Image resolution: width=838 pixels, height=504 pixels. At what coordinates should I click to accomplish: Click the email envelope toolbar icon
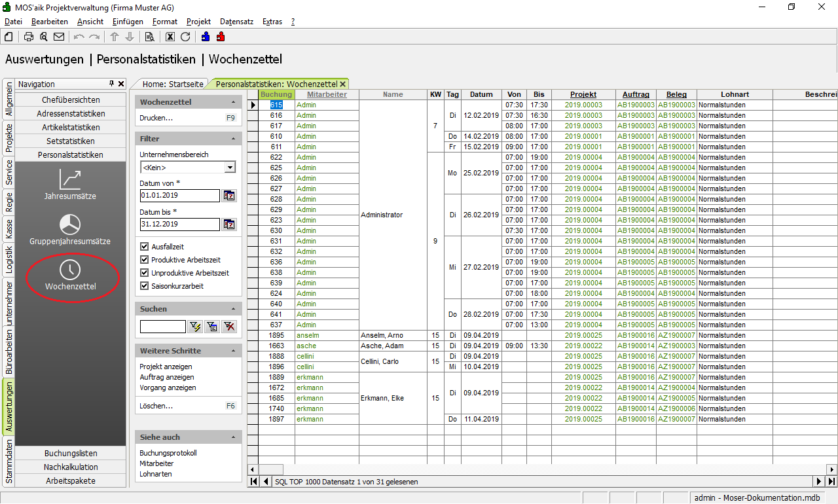(59, 37)
